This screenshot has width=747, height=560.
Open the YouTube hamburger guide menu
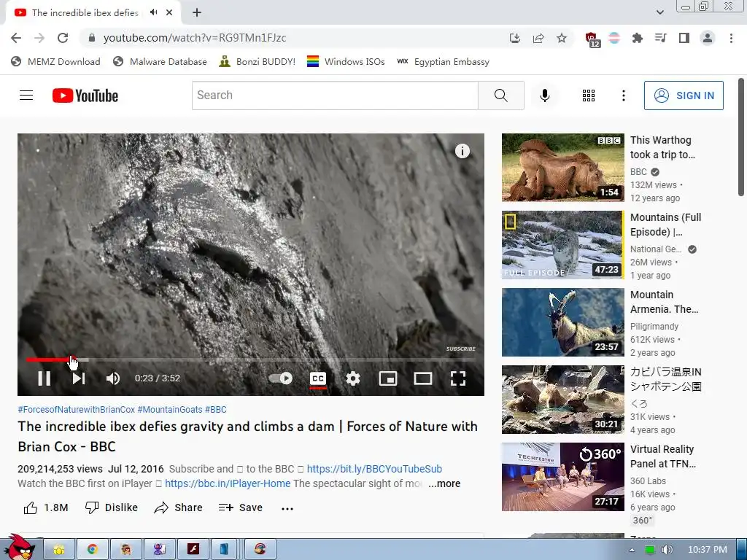click(x=26, y=96)
